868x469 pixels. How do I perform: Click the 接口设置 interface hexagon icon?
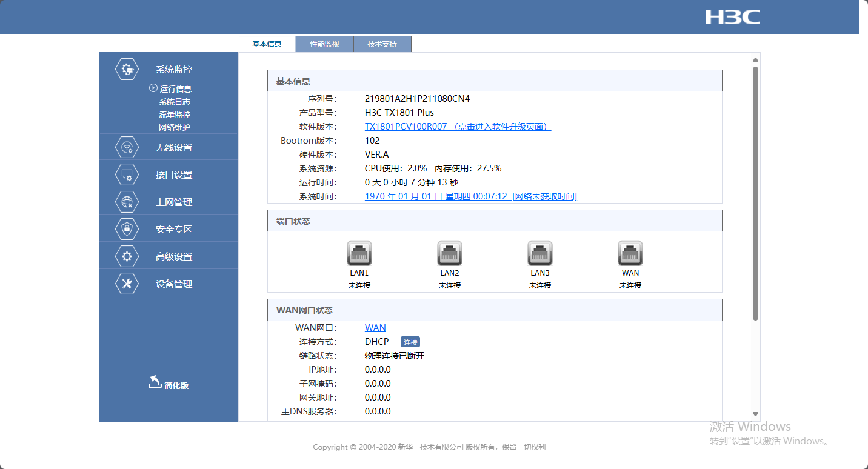tap(127, 175)
